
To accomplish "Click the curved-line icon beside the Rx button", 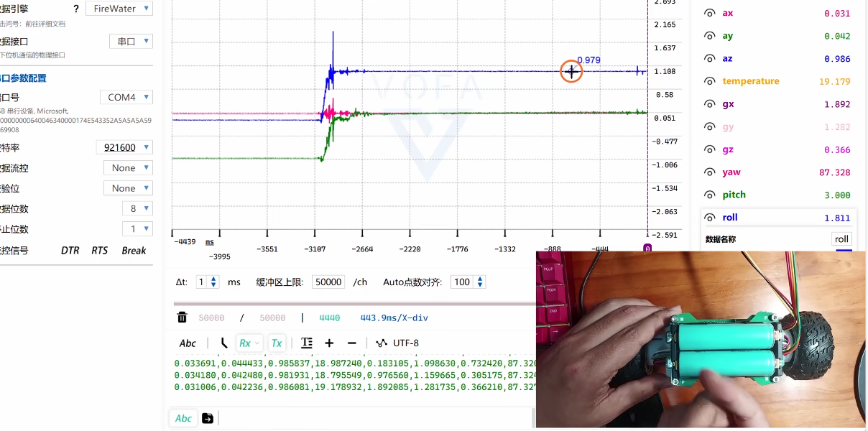I will (223, 343).
